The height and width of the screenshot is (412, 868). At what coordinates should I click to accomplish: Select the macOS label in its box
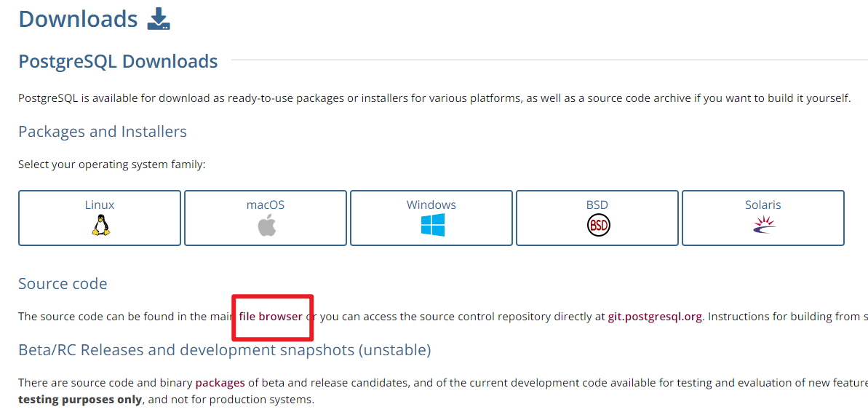266,205
